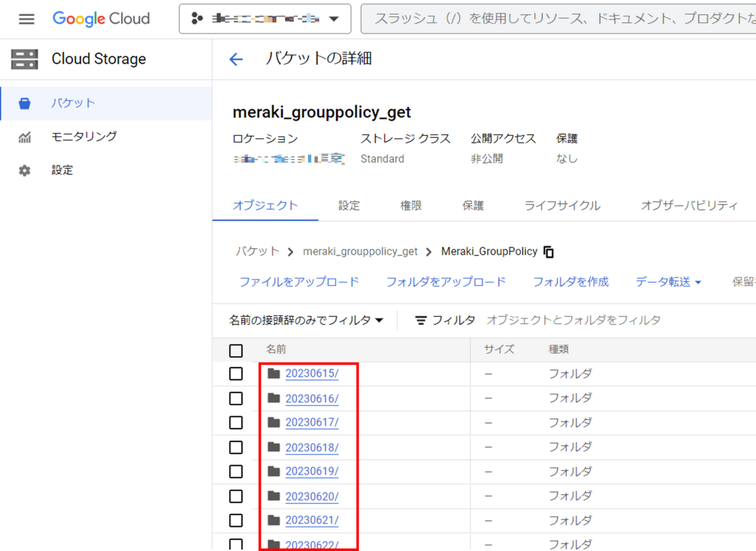Switch to the オブザーバビリティ tab

689,206
